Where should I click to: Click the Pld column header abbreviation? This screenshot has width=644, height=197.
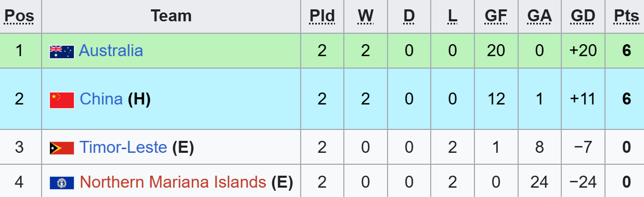pyautogui.click(x=322, y=16)
